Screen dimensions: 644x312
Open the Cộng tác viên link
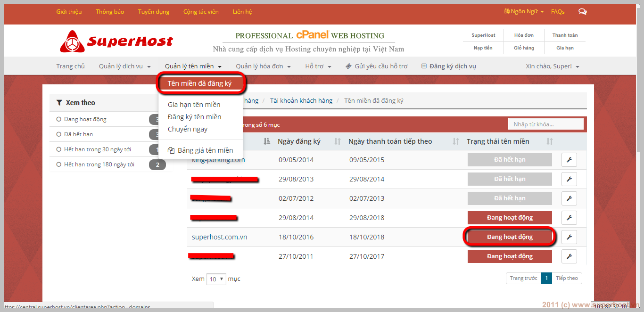click(201, 12)
